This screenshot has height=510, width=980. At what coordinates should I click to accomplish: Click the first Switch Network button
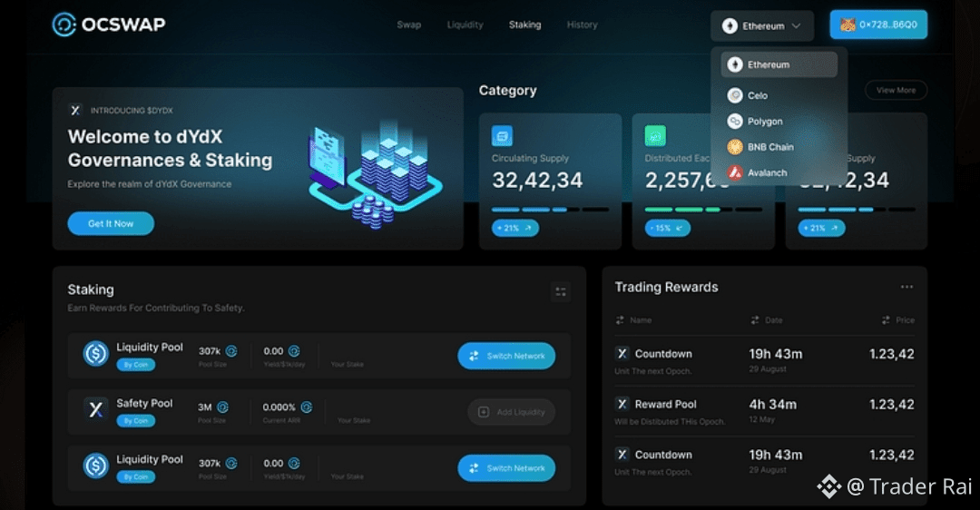pos(506,356)
